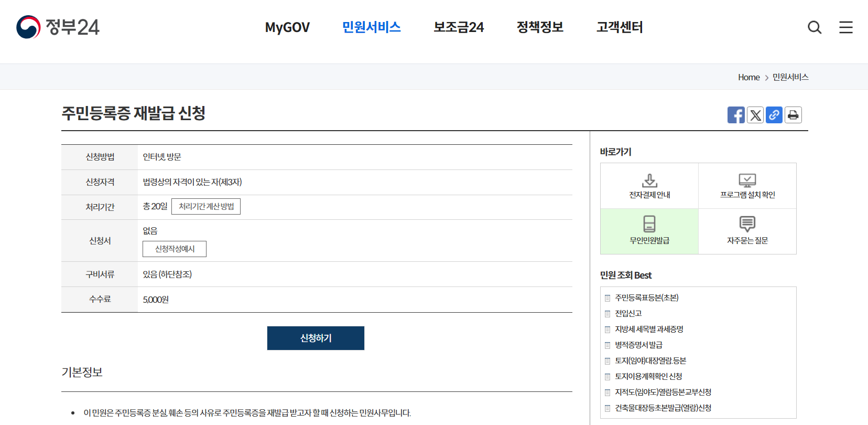Open 주민등록표등본(초본) link

point(647,297)
